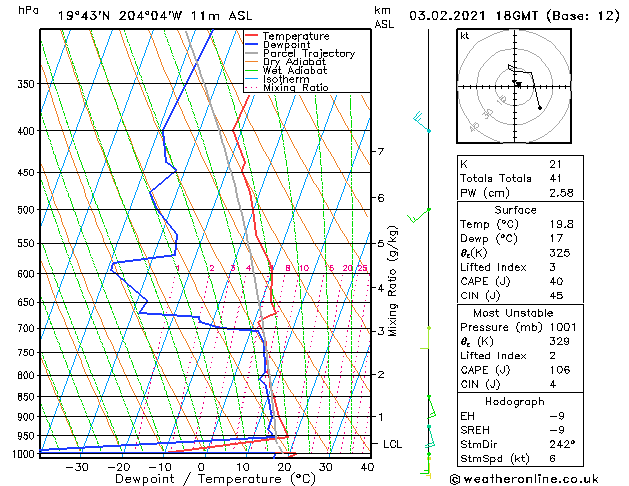This screenshot has width=629, height=486.
Task: Click the surface theta-e value 325
Action: pyautogui.click(x=560, y=253)
